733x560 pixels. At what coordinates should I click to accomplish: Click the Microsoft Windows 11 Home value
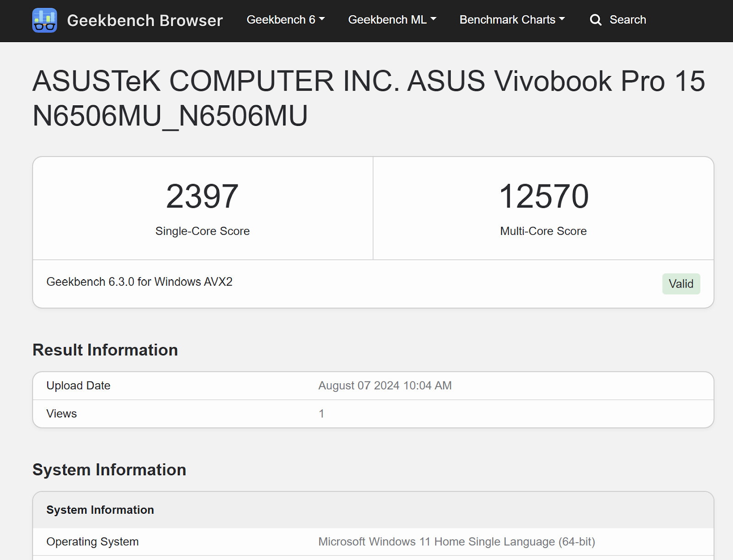(x=457, y=542)
